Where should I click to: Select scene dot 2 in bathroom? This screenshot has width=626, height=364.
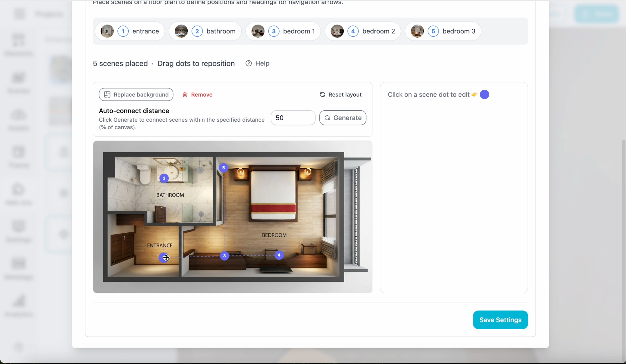tap(164, 178)
